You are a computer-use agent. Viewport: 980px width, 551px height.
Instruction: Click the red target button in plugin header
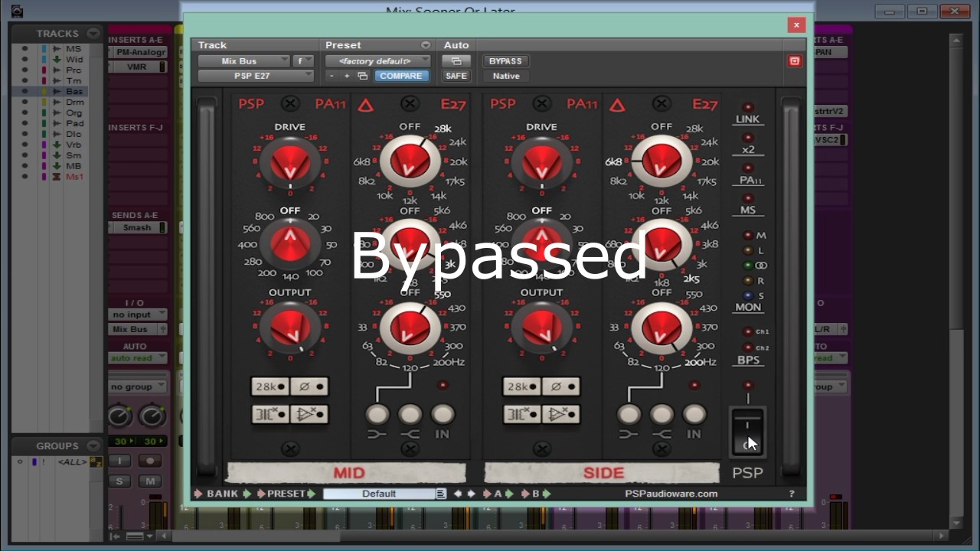click(x=795, y=61)
